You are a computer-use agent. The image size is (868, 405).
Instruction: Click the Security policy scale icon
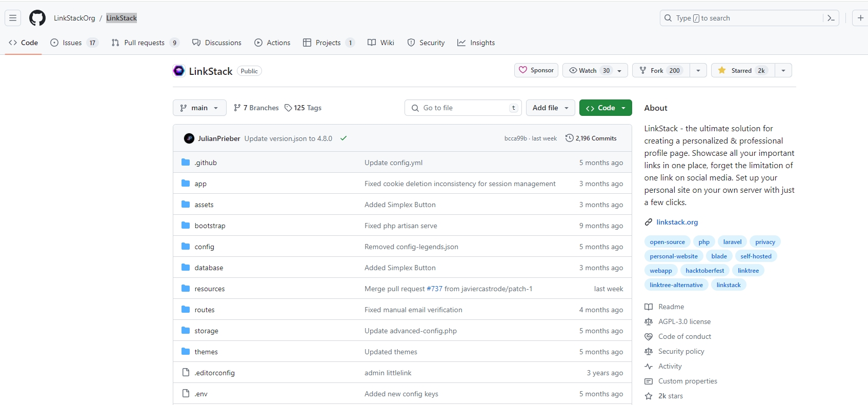[649, 351]
